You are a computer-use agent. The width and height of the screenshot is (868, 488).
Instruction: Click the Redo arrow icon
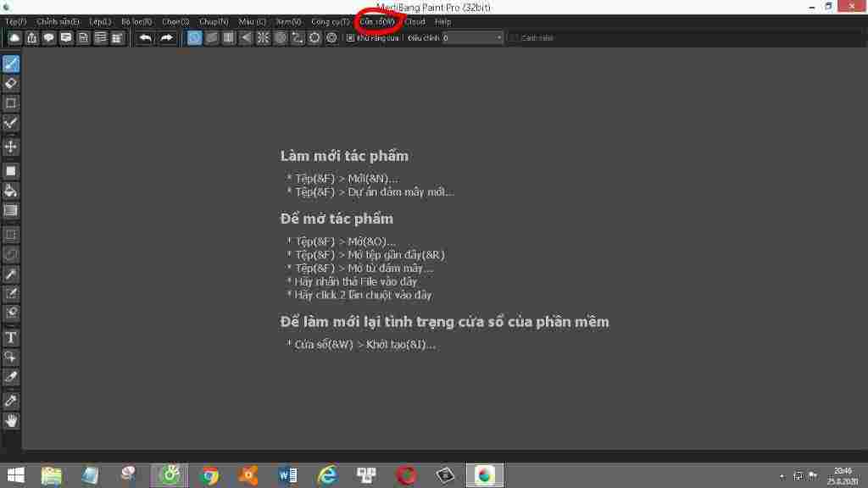[x=167, y=37]
